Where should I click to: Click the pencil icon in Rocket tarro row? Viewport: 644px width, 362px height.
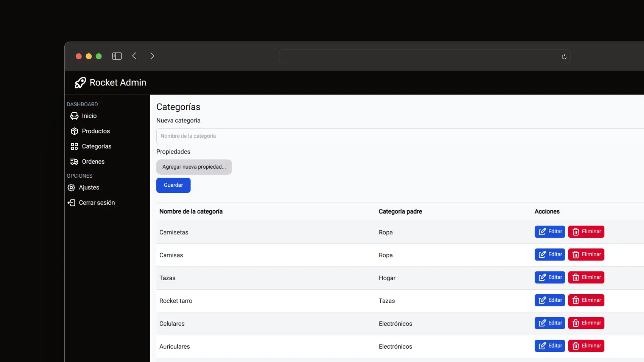point(542,300)
